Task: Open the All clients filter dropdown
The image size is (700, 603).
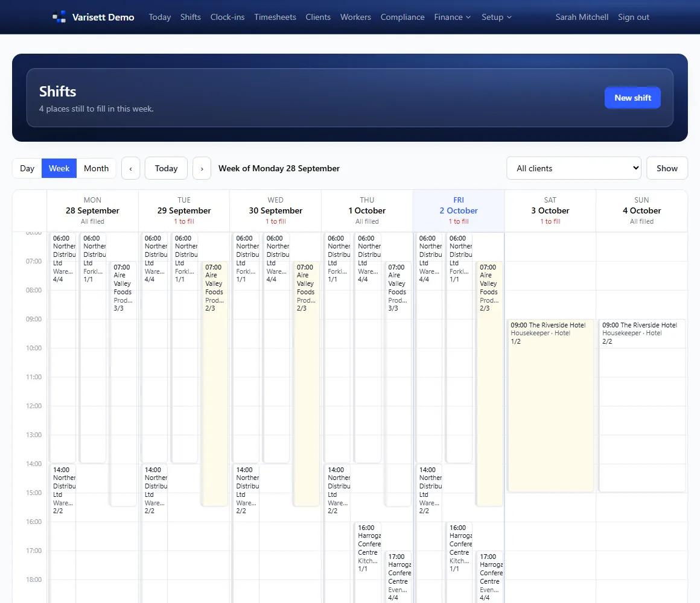Action: [574, 168]
